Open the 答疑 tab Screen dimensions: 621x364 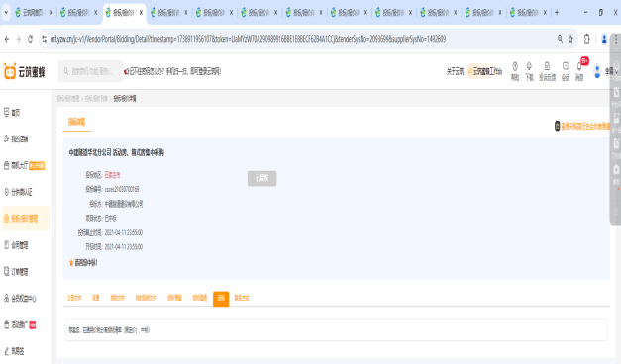[95, 298]
